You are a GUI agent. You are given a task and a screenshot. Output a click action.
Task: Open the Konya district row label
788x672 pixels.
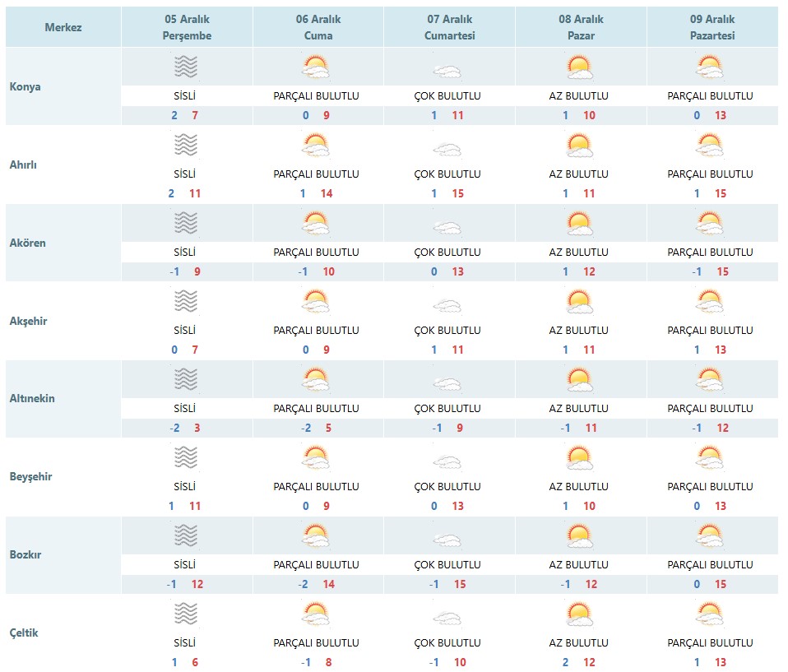[x=25, y=86]
